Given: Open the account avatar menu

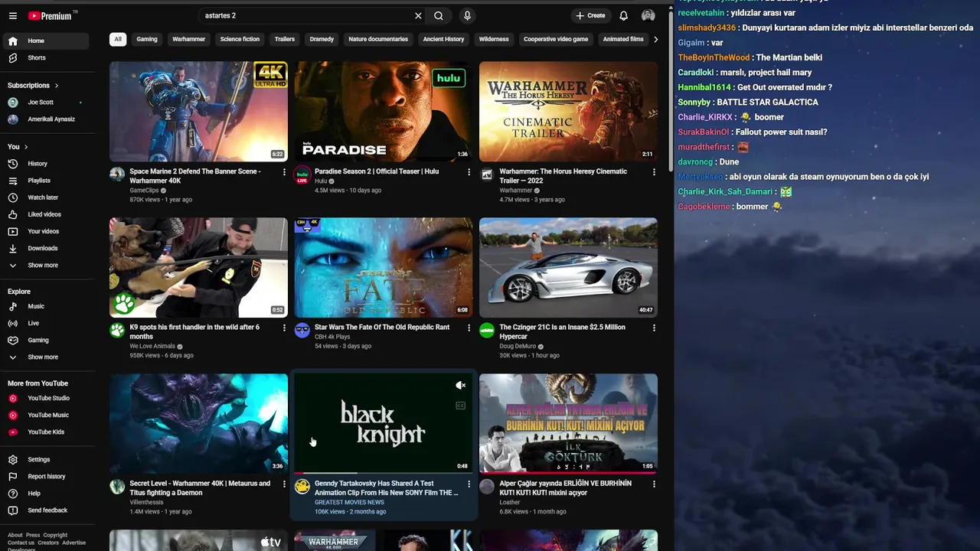Looking at the screenshot, I should (x=648, y=15).
